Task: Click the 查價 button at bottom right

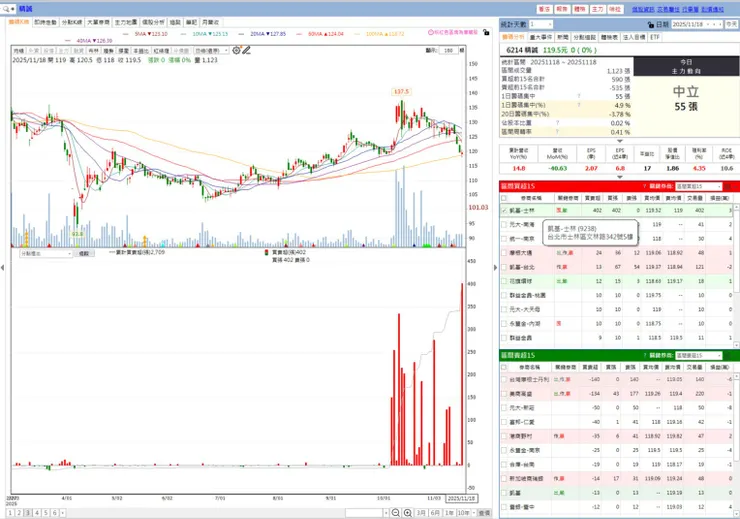Action: 484,513
